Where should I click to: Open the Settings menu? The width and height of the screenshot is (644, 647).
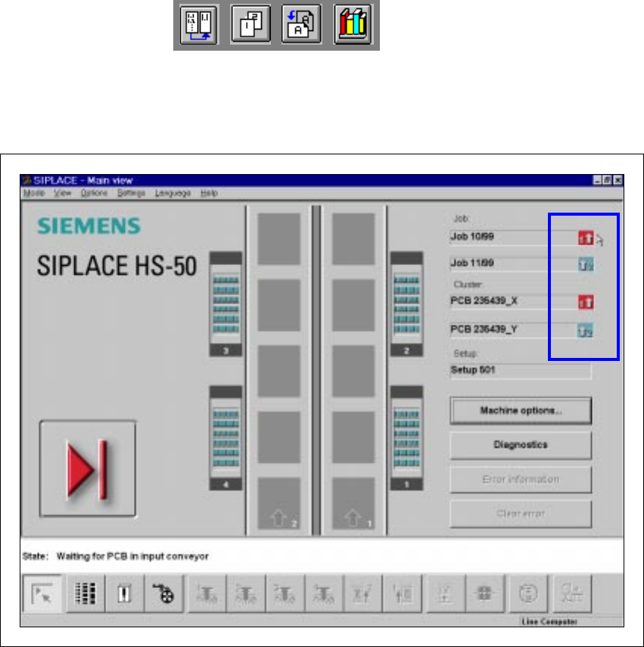point(131,193)
